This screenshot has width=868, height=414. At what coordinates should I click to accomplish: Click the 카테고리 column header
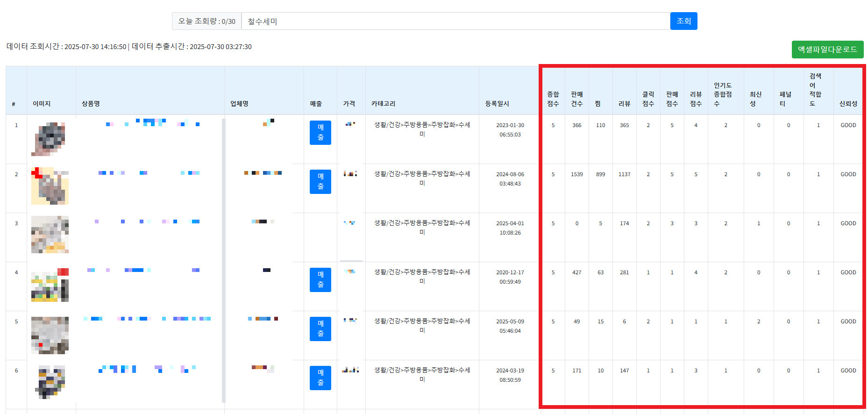point(383,104)
